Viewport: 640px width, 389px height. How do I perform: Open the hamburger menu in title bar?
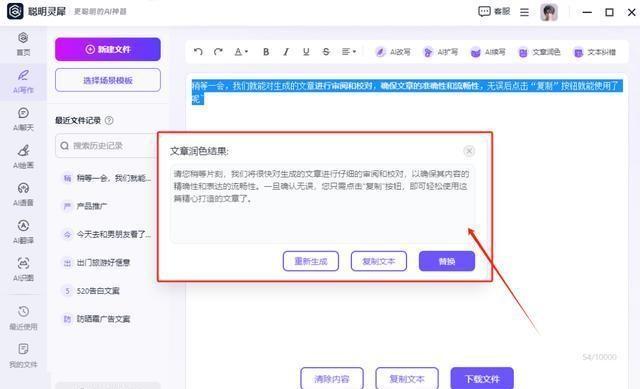524,12
